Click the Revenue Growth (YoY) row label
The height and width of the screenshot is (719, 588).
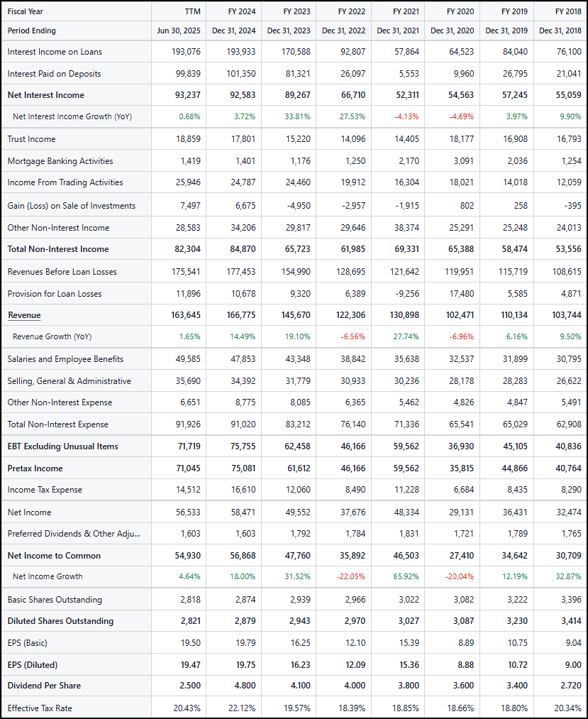coord(52,336)
